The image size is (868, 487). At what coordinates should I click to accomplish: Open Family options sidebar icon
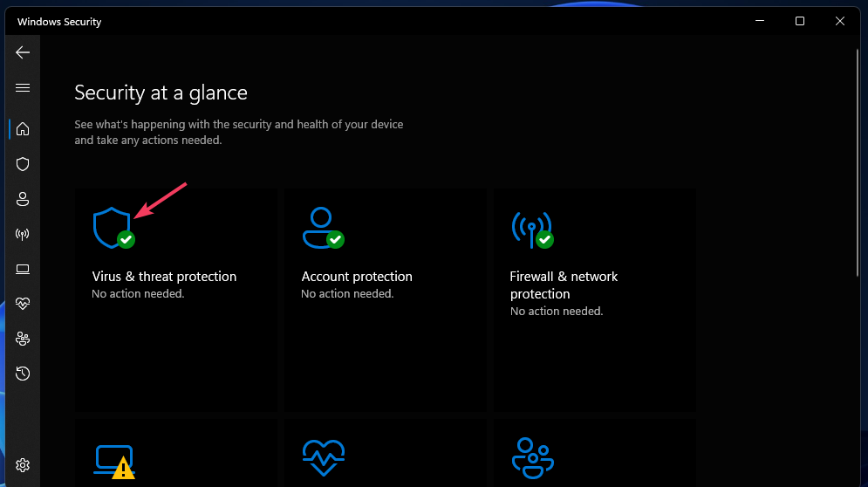click(x=23, y=339)
